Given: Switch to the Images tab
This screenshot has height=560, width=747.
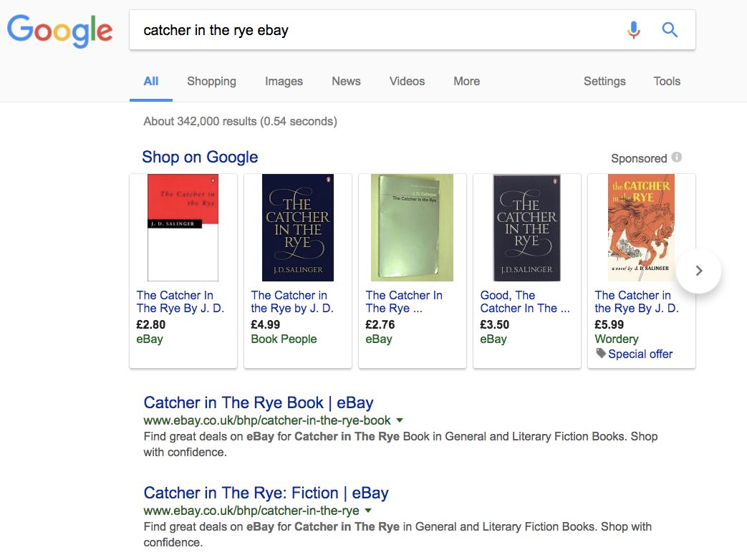Looking at the screenshot, I should pyautogui.click(x=284, y=82).
